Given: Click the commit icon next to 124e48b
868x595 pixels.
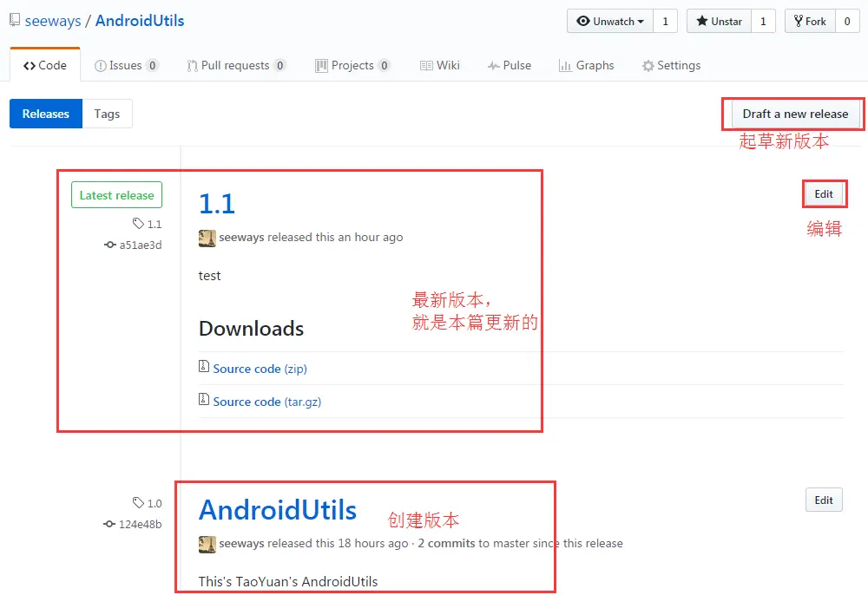Looking at the screenshot, I should [x=109, y=524].
